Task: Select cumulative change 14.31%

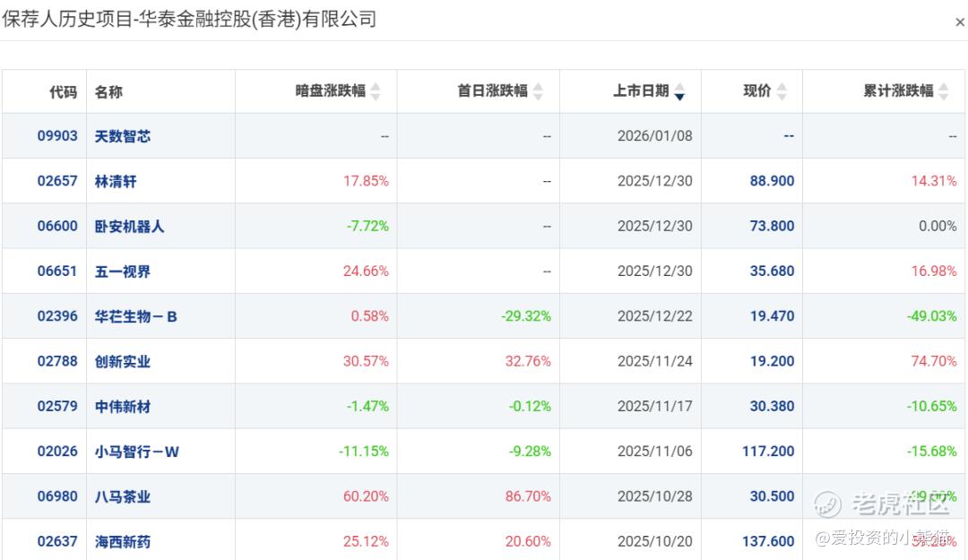Action: click(x=934, y=181)
